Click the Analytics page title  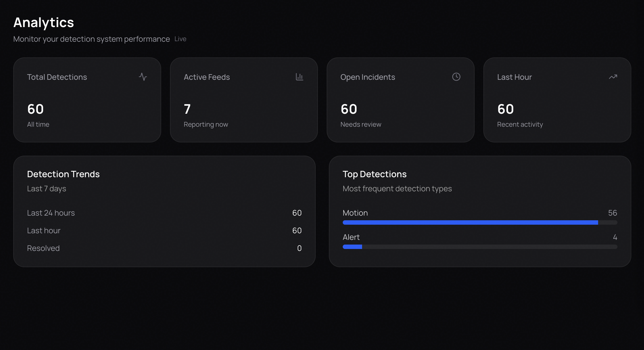[44, 22]
